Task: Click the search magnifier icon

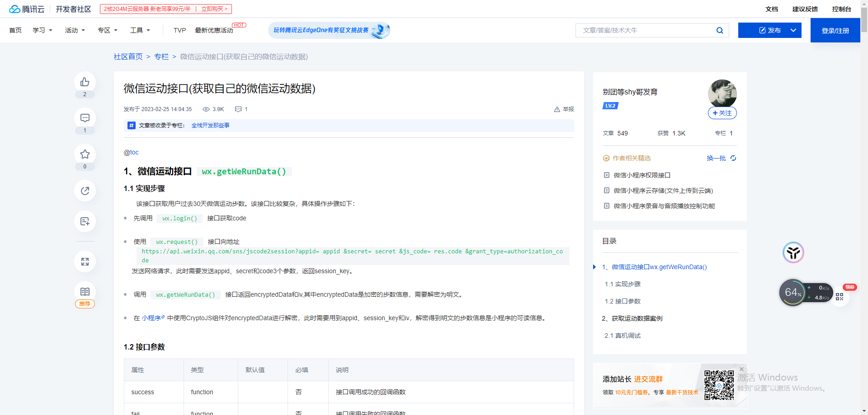Action: click(720, 30)
